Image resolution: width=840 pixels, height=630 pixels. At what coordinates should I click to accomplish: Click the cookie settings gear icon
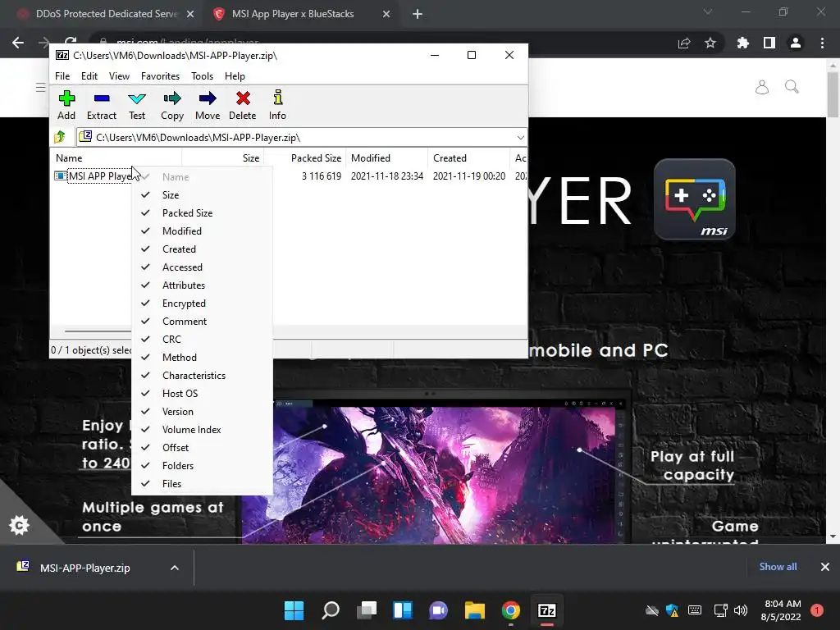(20, 525)
